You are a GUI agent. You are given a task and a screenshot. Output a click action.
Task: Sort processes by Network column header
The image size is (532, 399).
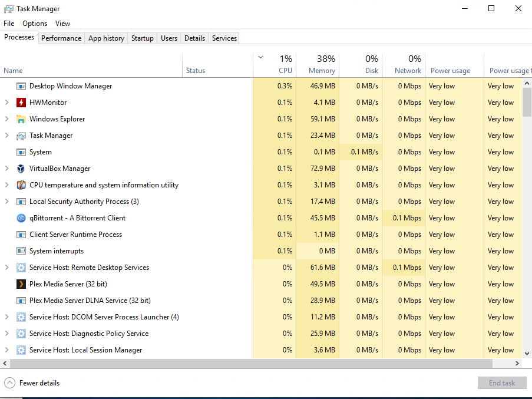(x=404, y=65)
